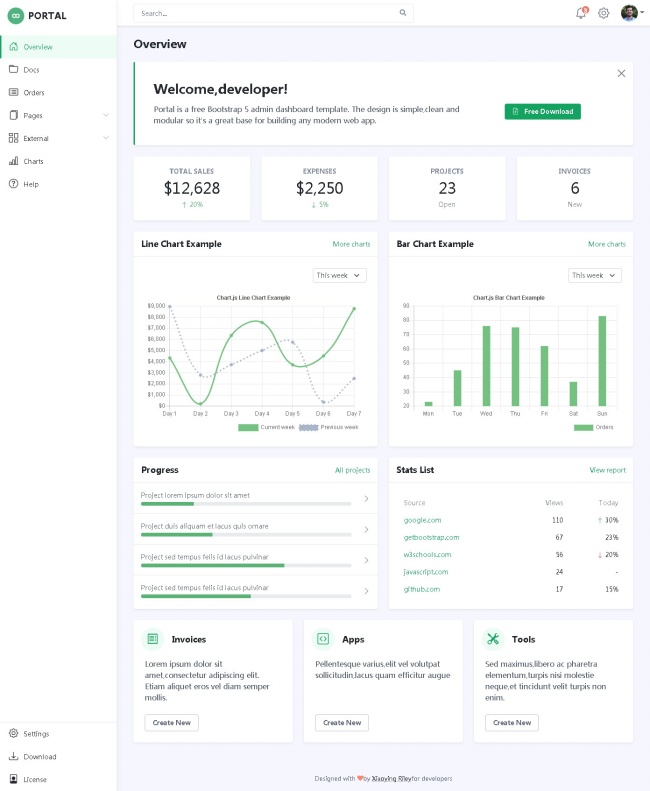Viewport: 650px width, 791px height.
Task: Click the first project progress bar
Action: tap(246, 504)
